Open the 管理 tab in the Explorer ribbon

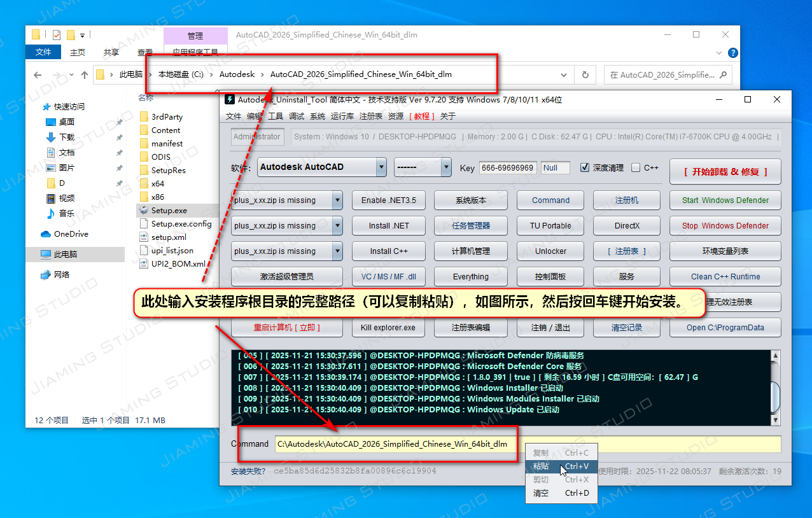click(x=195, y=36)
